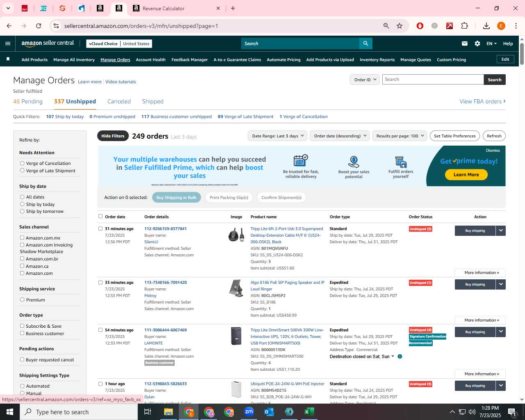
Task: Open Zoom from the taskbar
Action: 249,412
